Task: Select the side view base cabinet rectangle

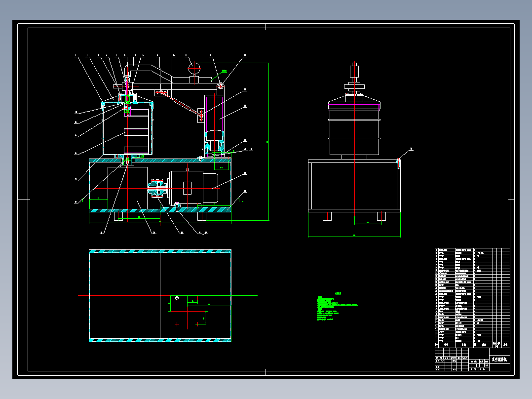Action: pos(354,185)
